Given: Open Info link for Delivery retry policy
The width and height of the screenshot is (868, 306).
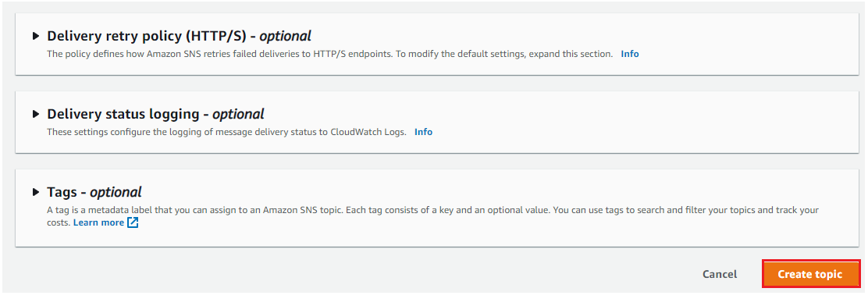Looking at the screenshot, I should [629, 54].
